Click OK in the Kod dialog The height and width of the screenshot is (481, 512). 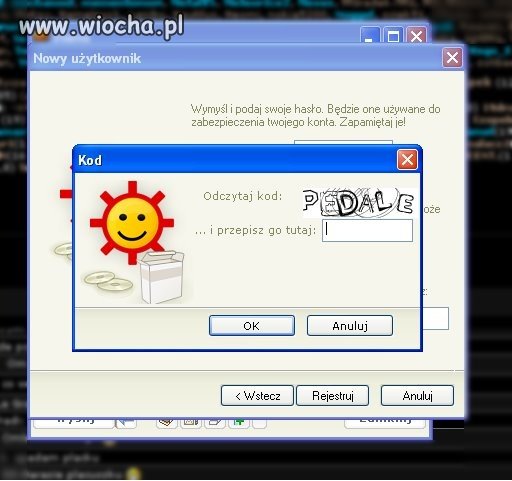(252, 325)
